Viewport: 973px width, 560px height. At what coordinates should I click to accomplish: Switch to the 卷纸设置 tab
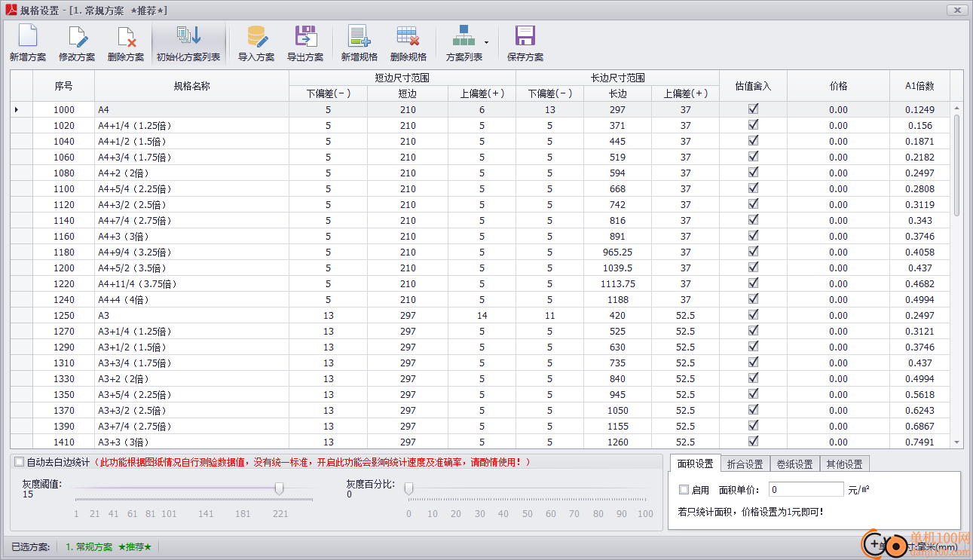point(794,464)
